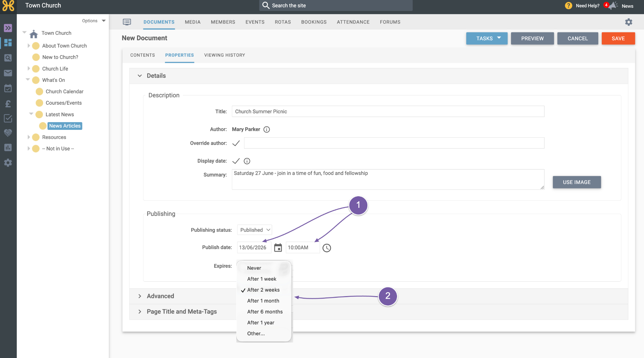Toggle the Override author checkmark
Viewport: 644px width, 358px height.
point(236,143)
